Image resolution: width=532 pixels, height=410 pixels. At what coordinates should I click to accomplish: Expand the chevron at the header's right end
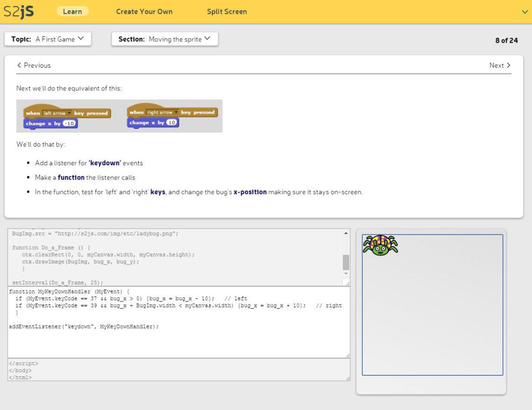[524, 12]
